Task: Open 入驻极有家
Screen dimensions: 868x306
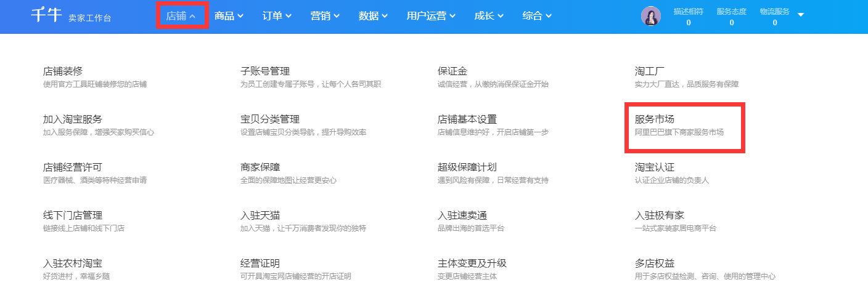Action: [660, 215]
